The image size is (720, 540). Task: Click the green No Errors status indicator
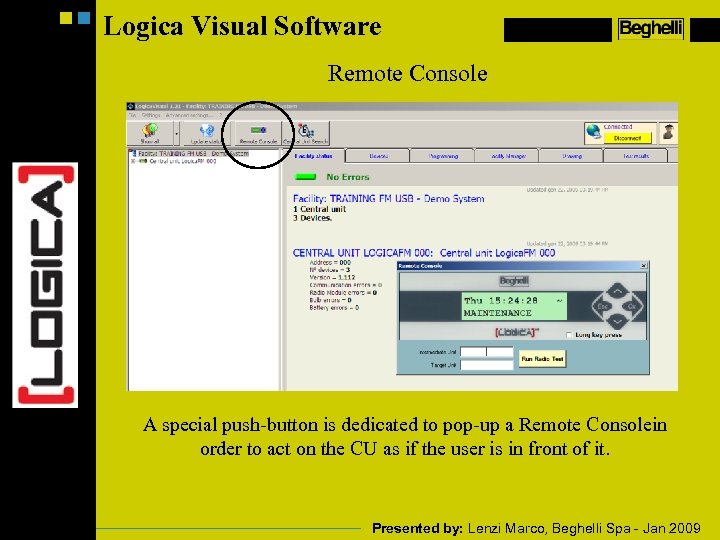(x=305, y=177)
